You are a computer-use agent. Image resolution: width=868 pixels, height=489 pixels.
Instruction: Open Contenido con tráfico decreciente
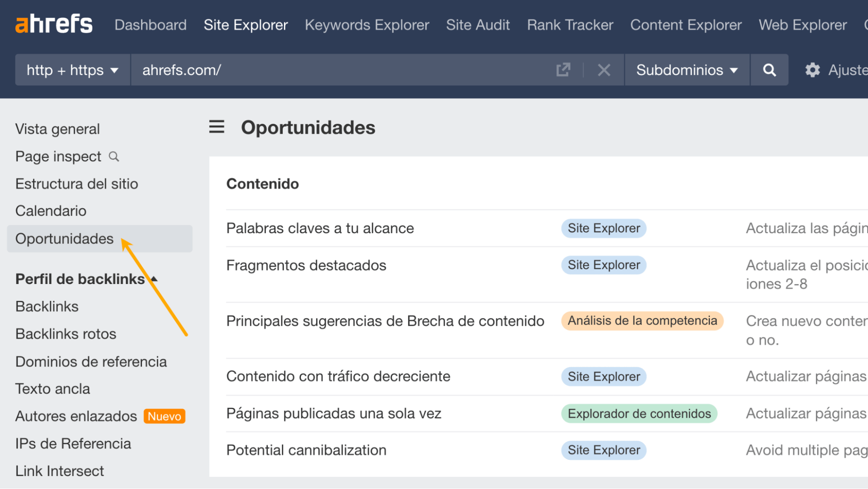click(338, 376)
